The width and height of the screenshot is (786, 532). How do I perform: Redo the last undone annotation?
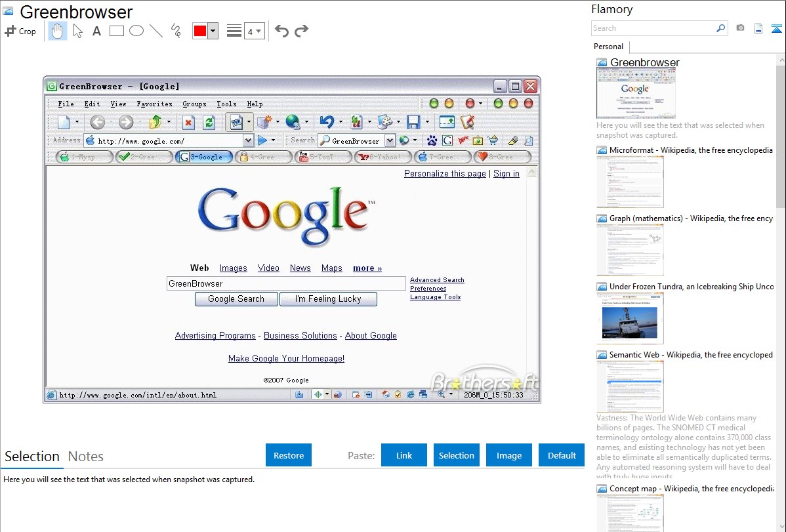click(301, 31)
